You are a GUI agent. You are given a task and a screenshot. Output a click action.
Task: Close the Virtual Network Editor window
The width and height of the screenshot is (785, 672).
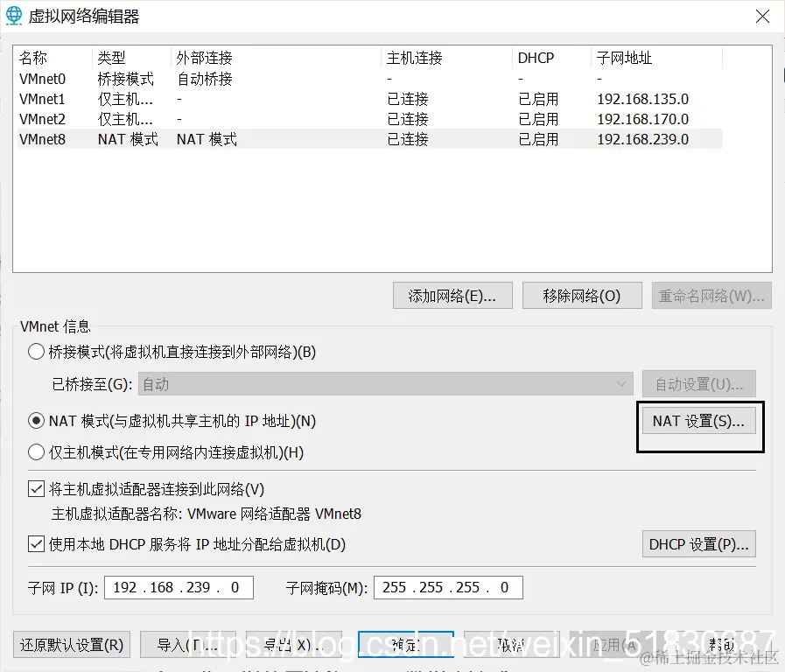click(x=762, y=16)
